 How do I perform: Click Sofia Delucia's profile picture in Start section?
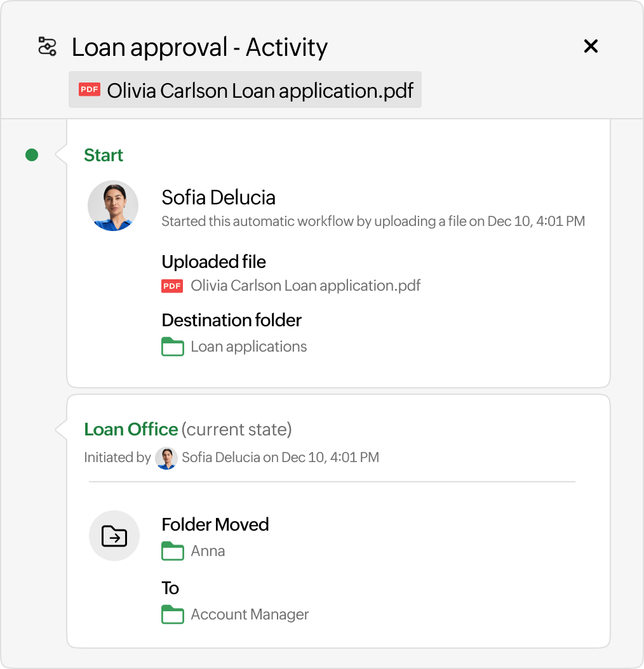click(x=112, y=205)
